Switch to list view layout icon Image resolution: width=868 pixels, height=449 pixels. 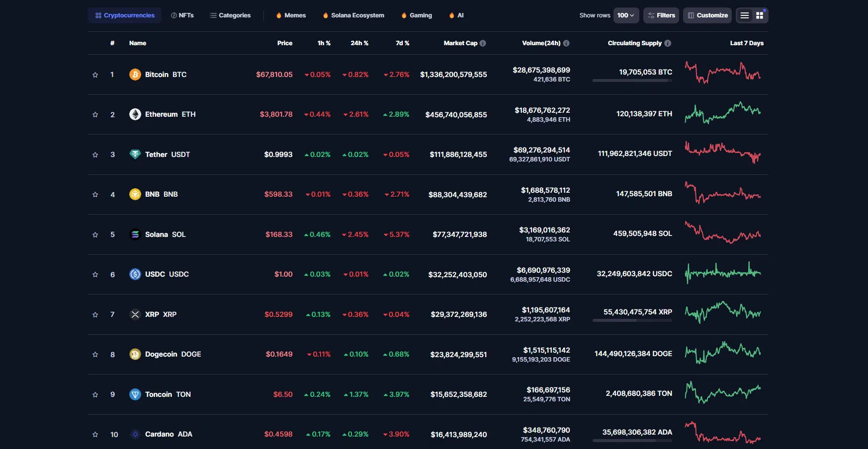point(745,15)
